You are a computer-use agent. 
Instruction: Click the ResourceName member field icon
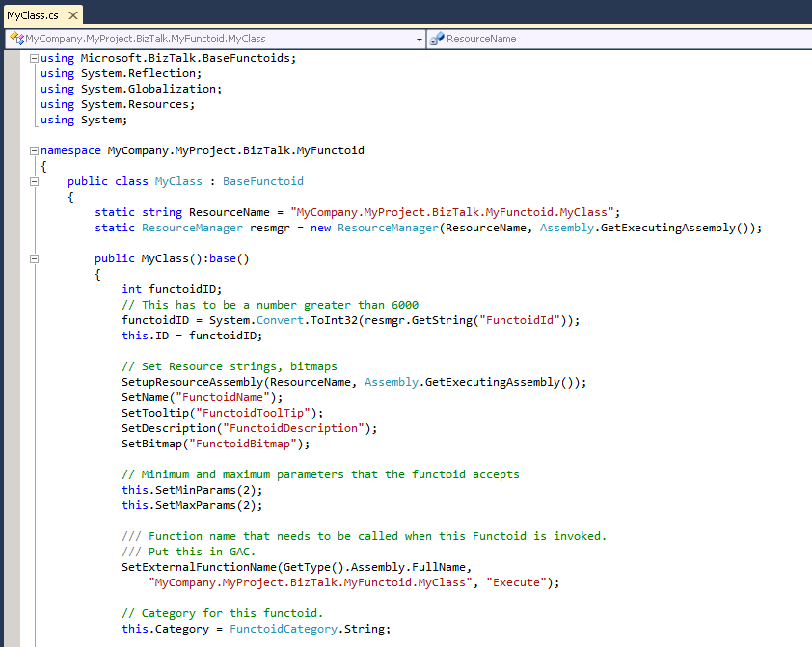pos(437,40)
